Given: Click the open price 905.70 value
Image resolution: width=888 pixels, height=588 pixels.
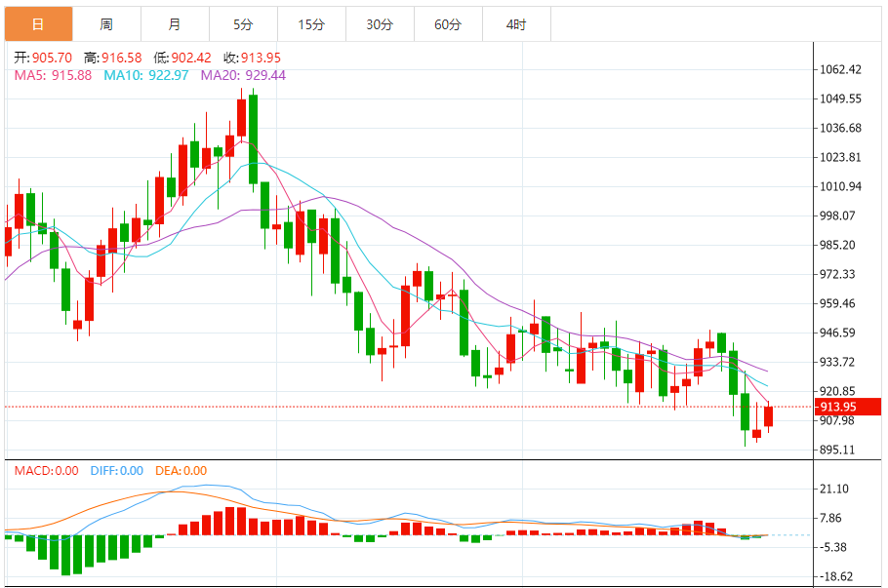Looking at the screenshot, I should [x=52, y=58].
